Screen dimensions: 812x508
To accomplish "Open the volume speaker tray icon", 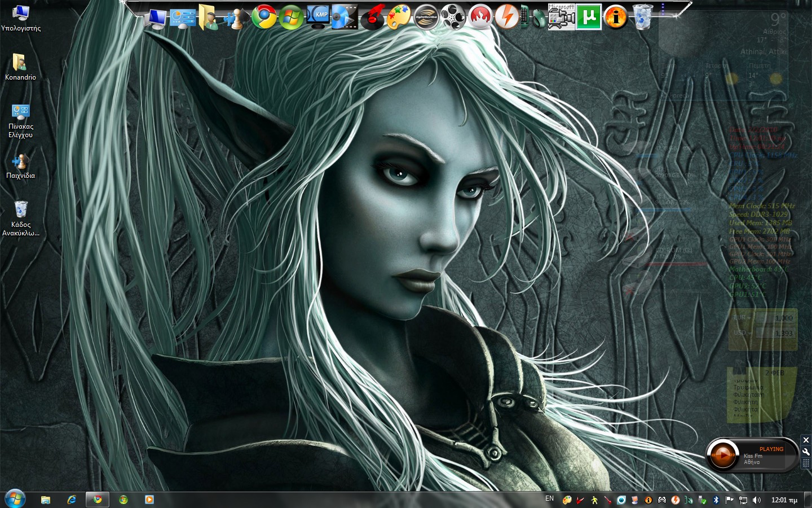I will [757, 500].
